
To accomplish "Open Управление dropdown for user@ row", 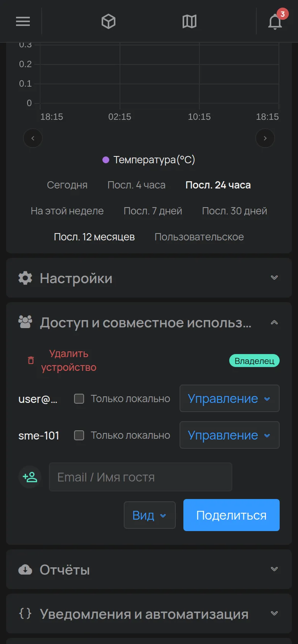I will coord(230,398).
